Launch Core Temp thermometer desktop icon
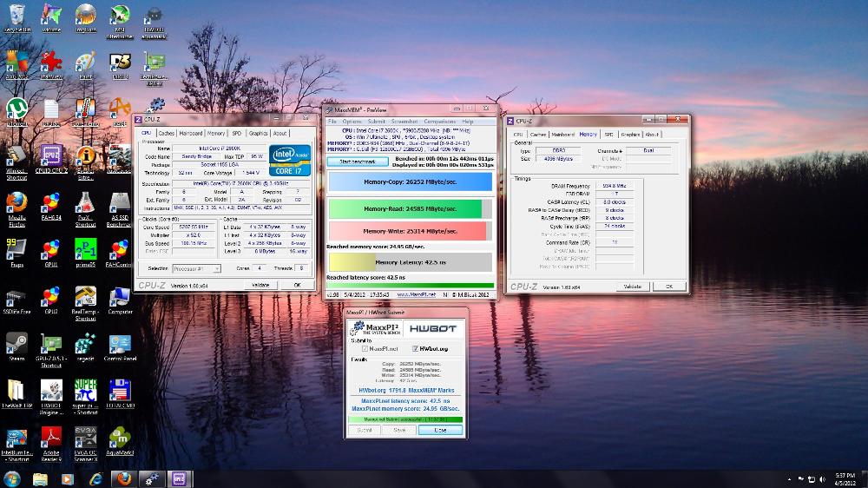The image size is (868, 488). [x=86, y=111]
